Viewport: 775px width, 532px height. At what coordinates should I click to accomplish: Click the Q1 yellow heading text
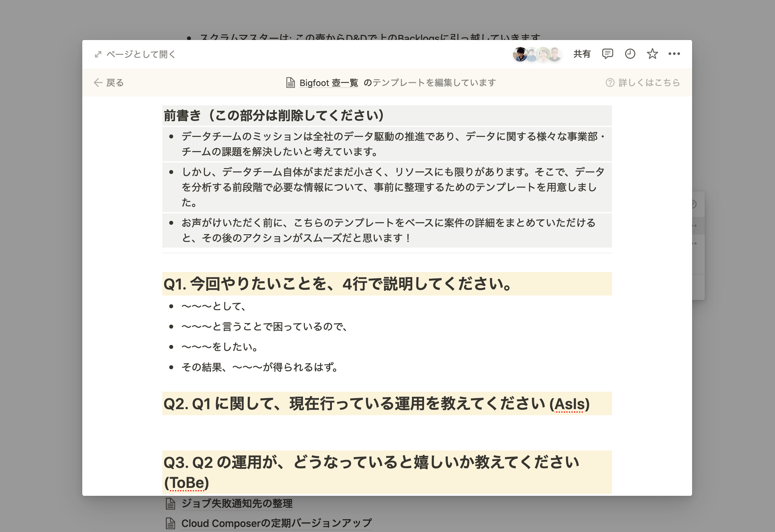click(x=337, y=284)
